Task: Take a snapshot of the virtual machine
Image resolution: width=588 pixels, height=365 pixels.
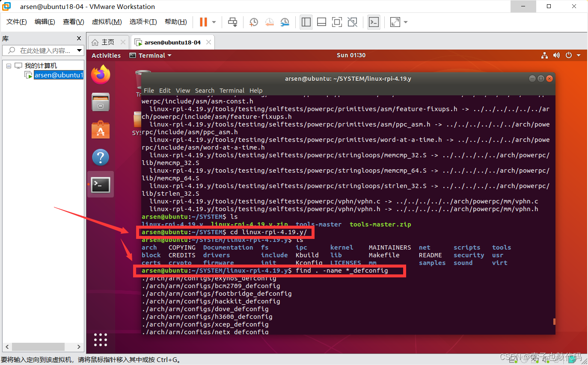Action: point(254,22)
